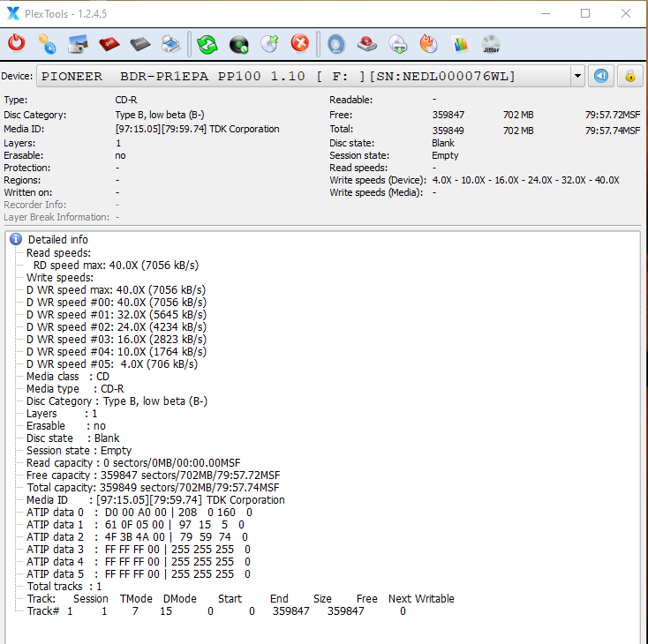Select 'ATIP data 1' row
Image resolution: width=648 pixels, height=644 pixels.
click(x=136, y=525)
